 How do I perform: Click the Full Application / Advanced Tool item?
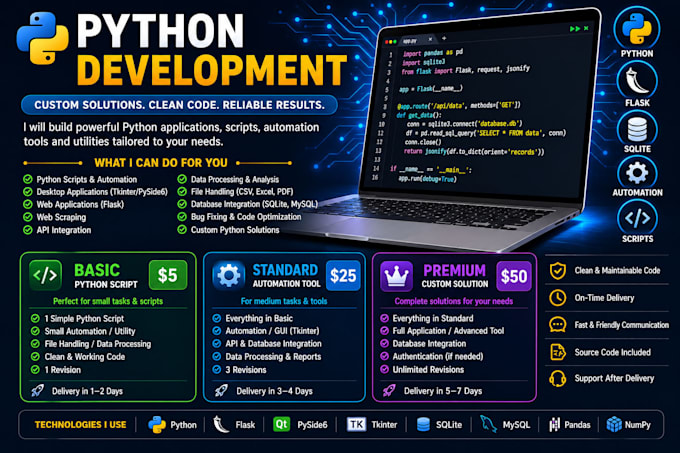point(448,331)
